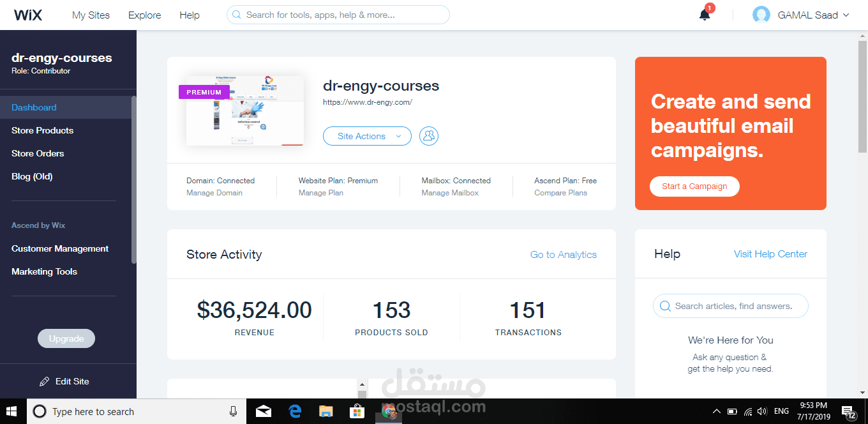Switch to Chrome on the taskbar

pos(389,412)
